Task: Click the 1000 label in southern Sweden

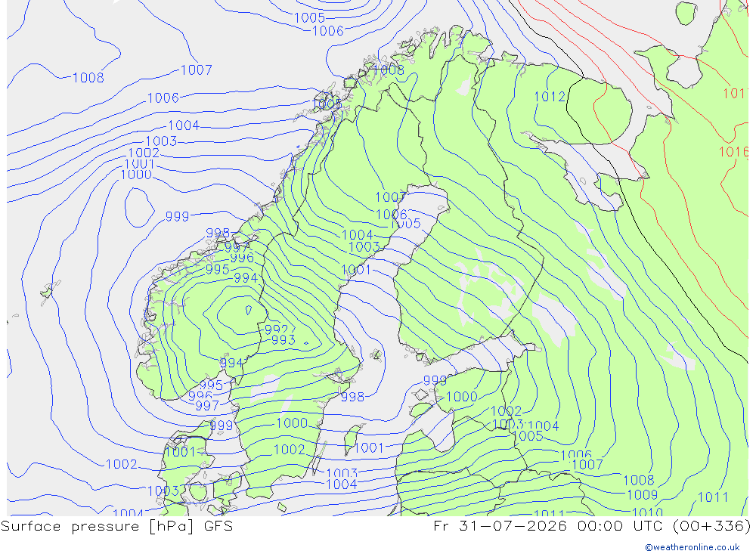Action: (292, 423)
